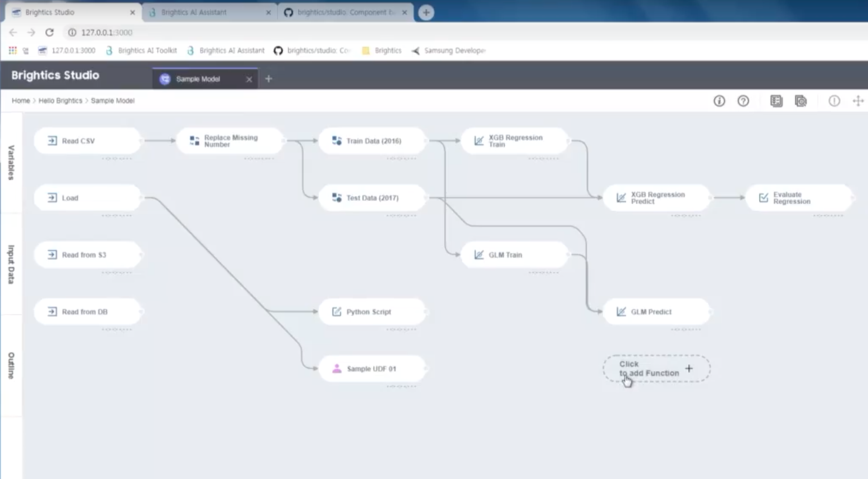This screenshot has width=868, height=479.
Task: Click the layered pages toolbar icon
Action: (801, 101)
